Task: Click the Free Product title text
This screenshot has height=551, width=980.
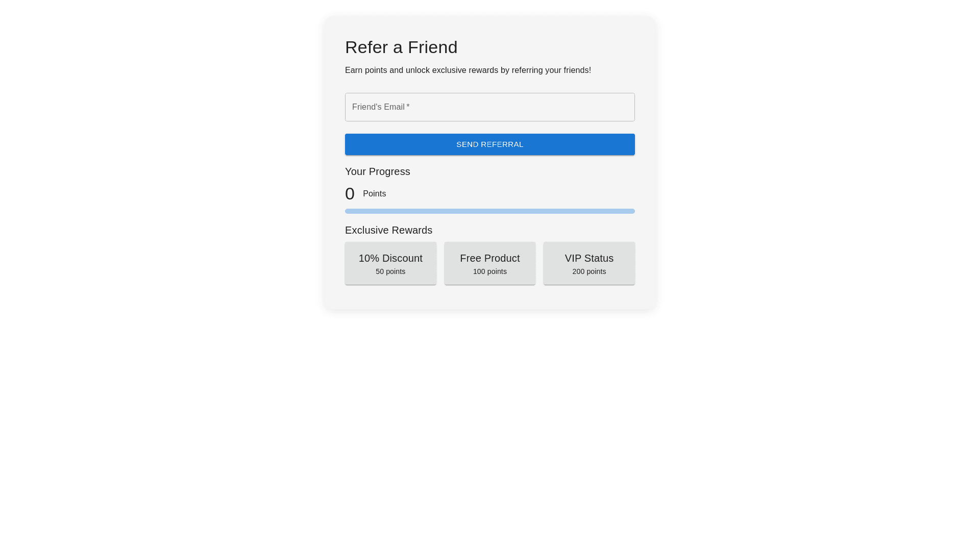Action: [x=490, y=258]
